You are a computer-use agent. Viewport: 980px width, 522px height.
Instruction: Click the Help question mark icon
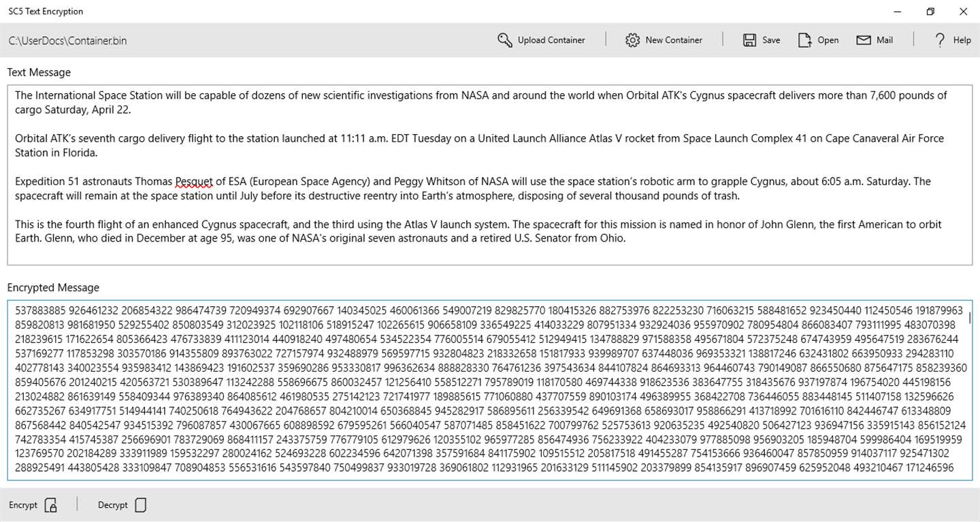[x=940, y=40]
